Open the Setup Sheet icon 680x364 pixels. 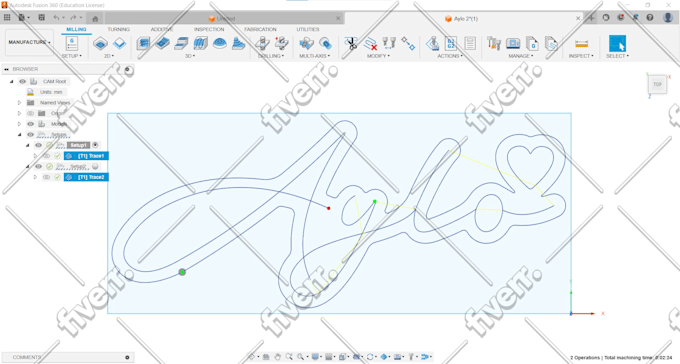(x=470, y=43)
